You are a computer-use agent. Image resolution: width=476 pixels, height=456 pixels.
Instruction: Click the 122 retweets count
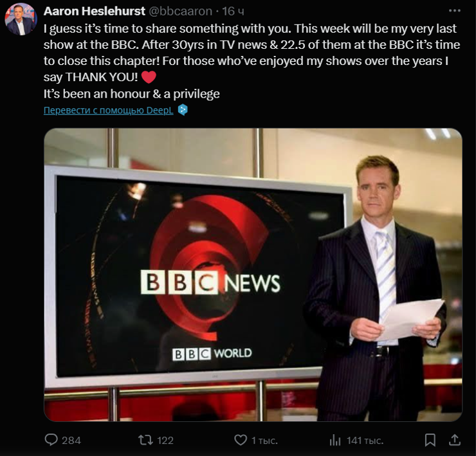[x=165, y=440]
